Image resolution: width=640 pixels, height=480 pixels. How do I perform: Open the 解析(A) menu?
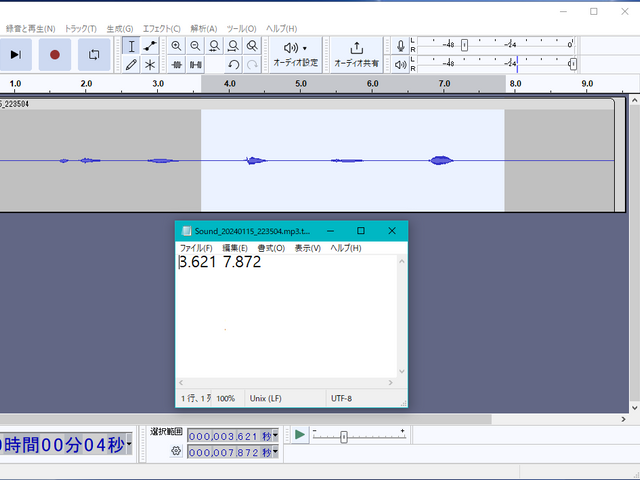[x=204, y=29]
